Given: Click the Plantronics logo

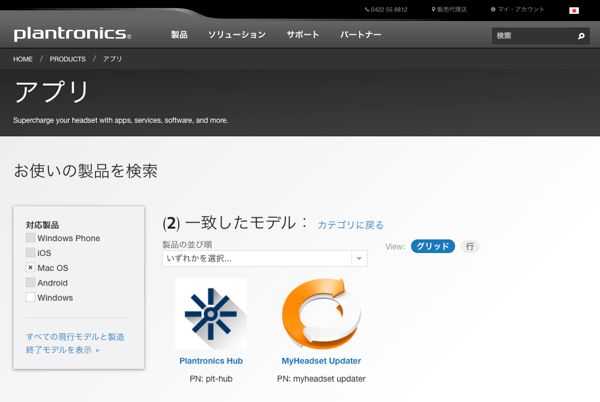Looking at the screenshot, I should tap(72, 34).
